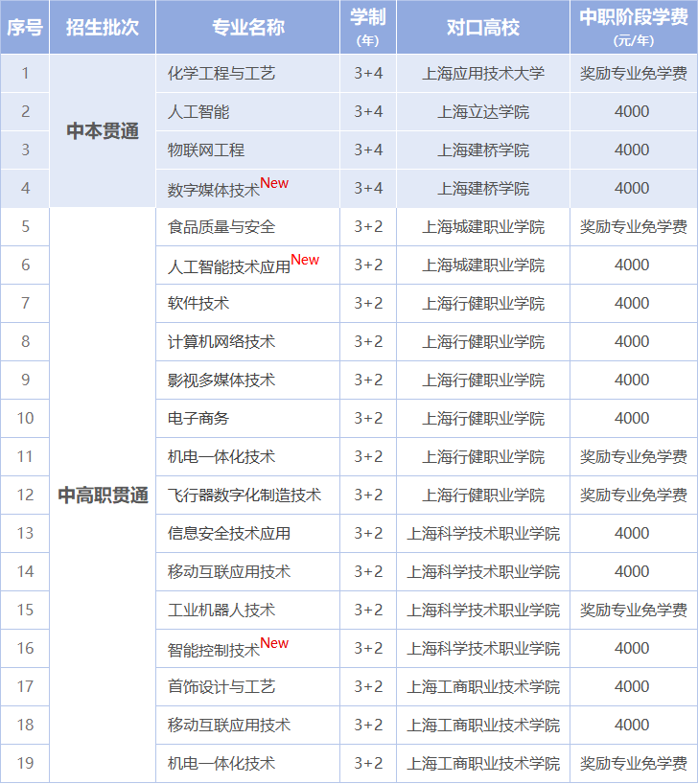Click serial number 9 cell

pyautogui.click(x=25, y=380)
